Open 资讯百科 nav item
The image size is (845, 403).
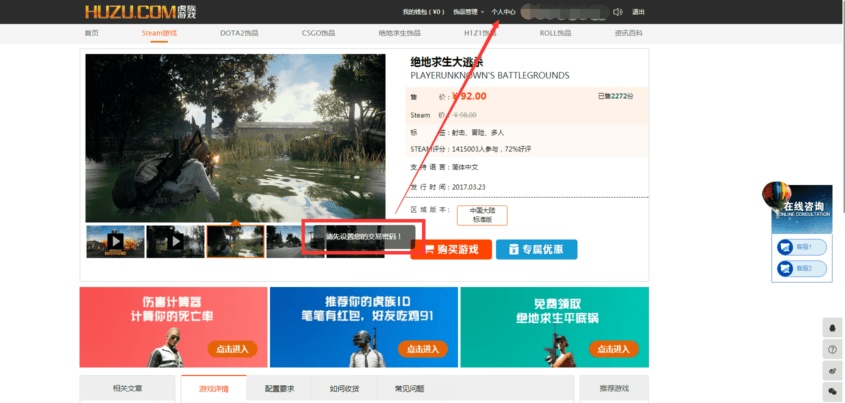[x=628, y=33]
